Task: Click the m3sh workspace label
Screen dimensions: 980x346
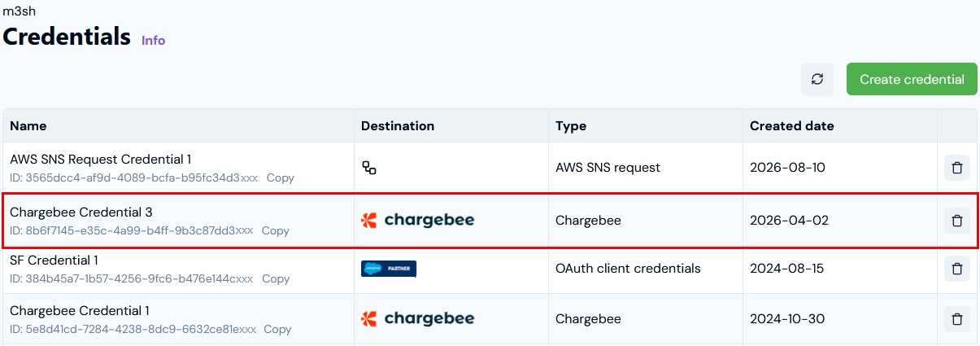Action: 19,11
